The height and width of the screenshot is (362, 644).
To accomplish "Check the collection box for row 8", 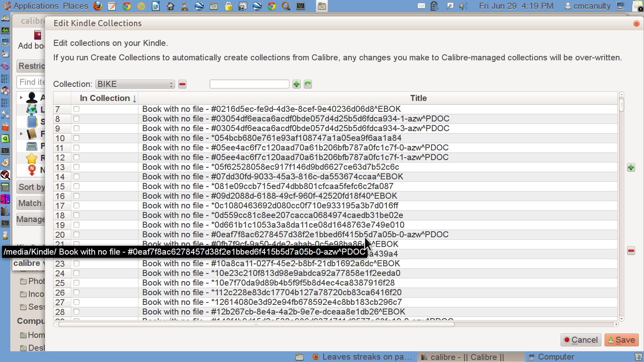I will 76,119.
